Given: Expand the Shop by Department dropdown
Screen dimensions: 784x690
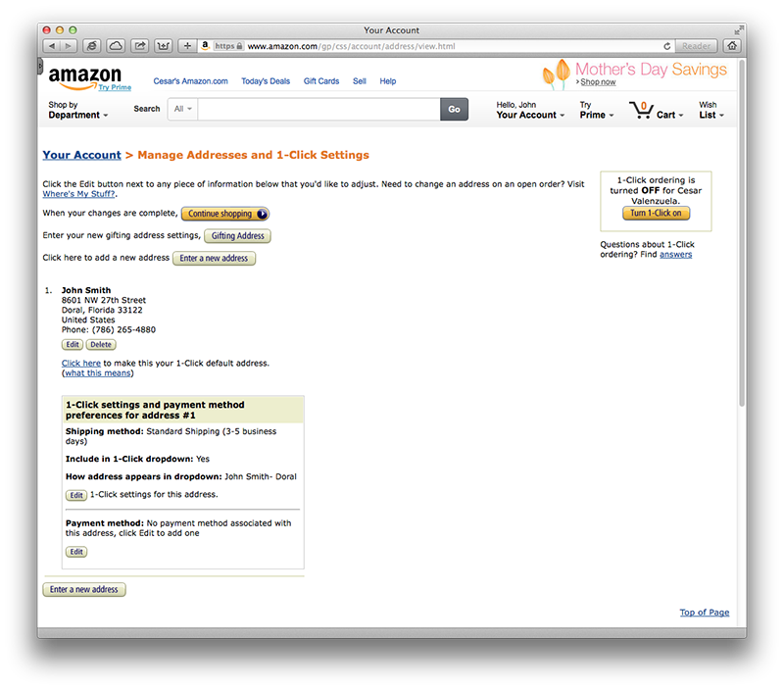Looking at the screenshot, I should (x=78, y=110).
